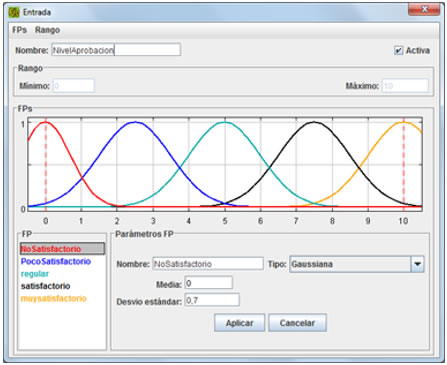Click the red dashed marker at 0
The height and width of the screenshot is (365, 447).
pyautogui.click(x=46, y=165)
